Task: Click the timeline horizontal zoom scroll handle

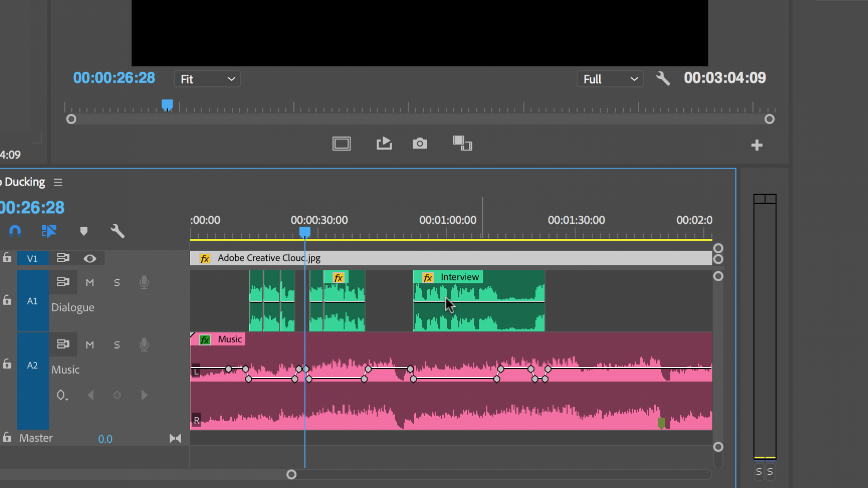Action: (291, 474)
